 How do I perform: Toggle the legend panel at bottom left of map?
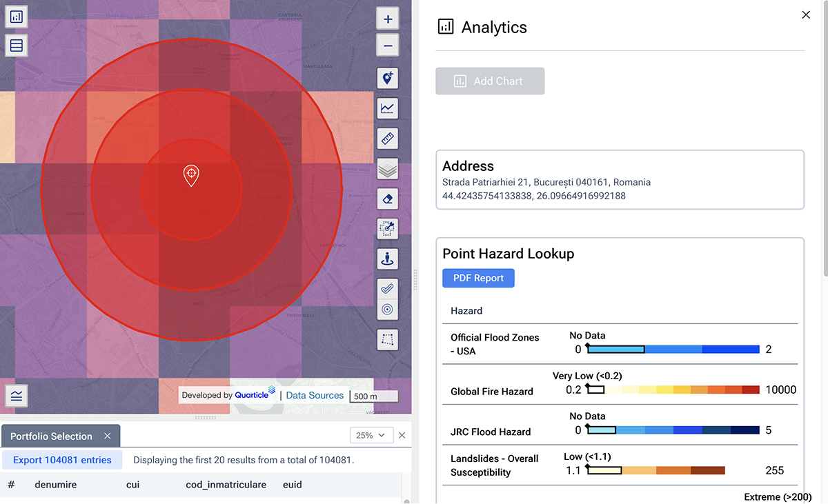[16, 396]
